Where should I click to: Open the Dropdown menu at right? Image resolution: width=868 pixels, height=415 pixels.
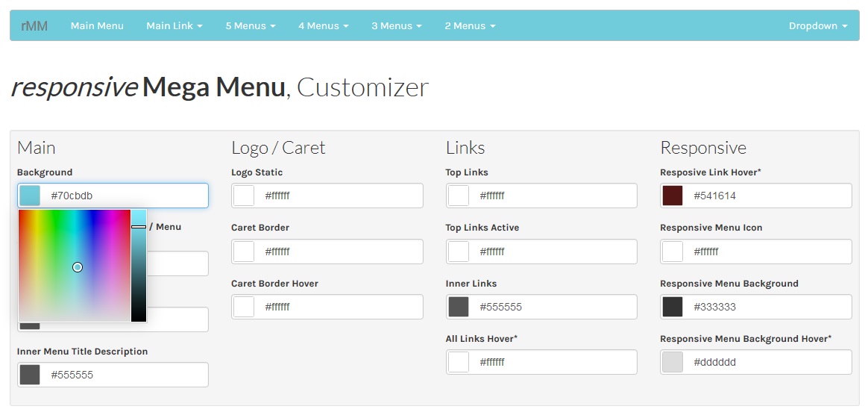[818, 25]
